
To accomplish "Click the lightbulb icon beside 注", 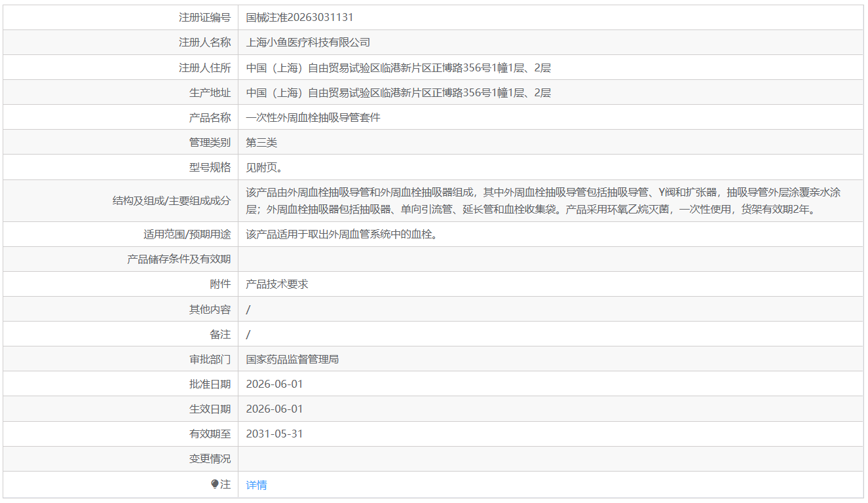I will click(215, 484).
